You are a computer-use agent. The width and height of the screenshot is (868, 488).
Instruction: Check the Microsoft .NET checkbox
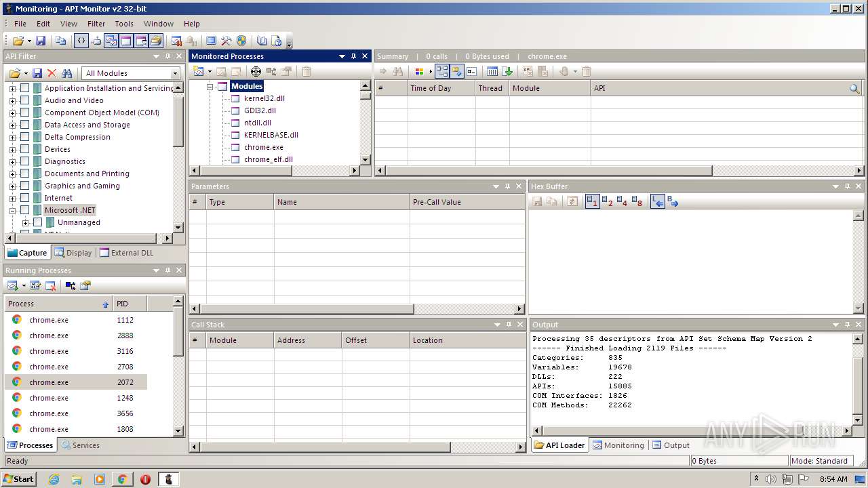click(x=25, y=210)
